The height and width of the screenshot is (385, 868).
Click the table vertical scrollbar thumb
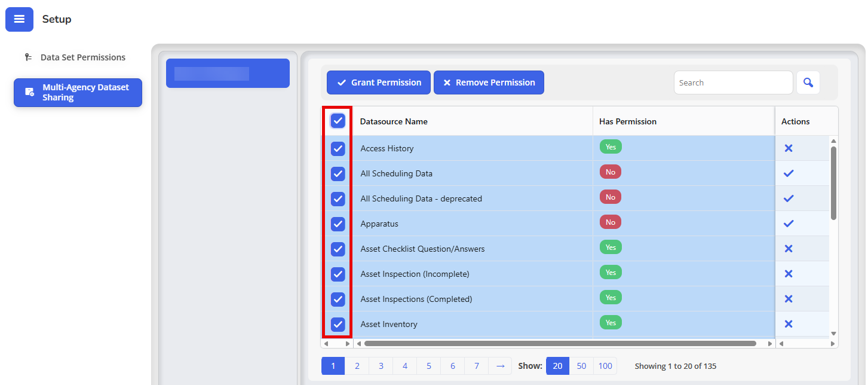click(x=833, y=183)
